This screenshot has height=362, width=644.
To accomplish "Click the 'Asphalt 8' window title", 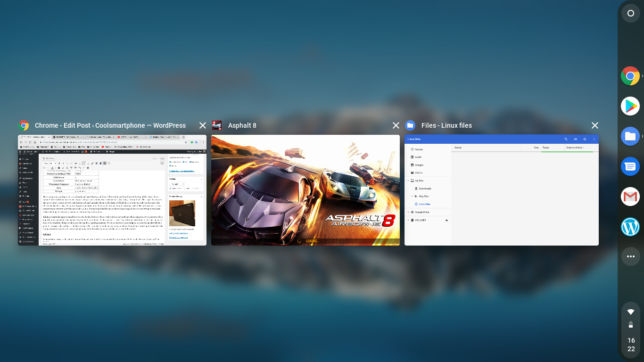I will 242,125.
